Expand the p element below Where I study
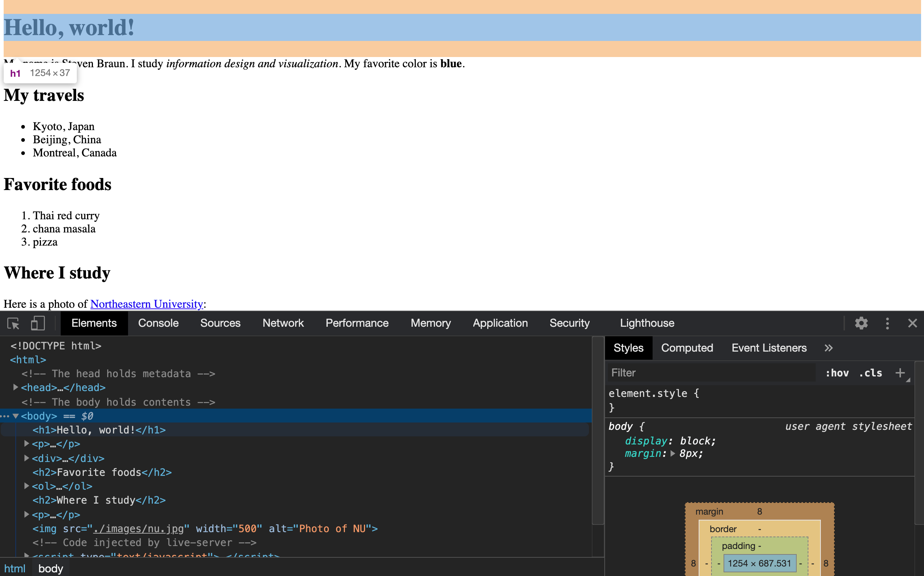Screen dimensions: 924x576 (27, 515)
